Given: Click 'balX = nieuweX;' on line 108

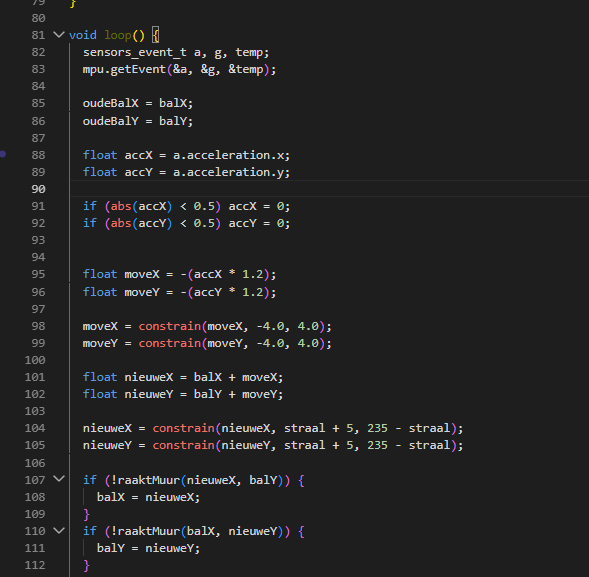Looking at the screenshot, I should point(148,497).
